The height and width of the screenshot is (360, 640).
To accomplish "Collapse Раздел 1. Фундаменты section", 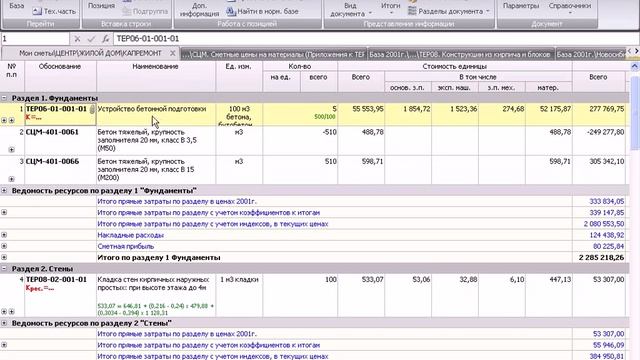I will coord(4,98).
